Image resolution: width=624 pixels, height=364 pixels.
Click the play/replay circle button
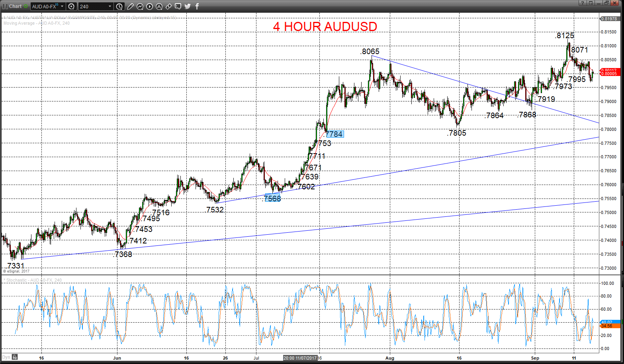[x=149, y=6]
